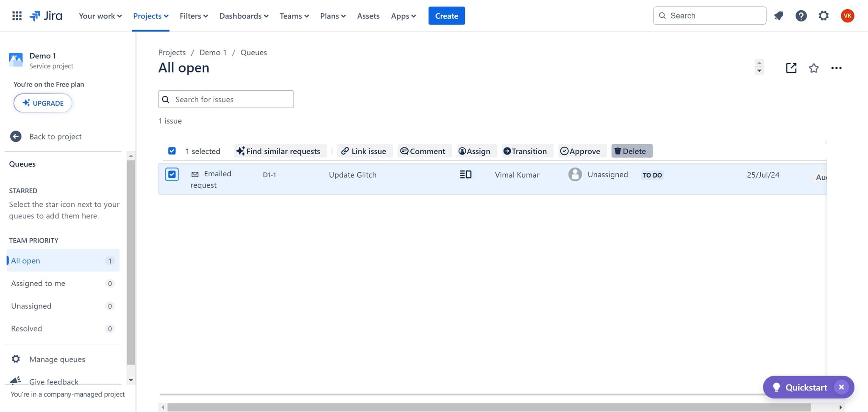The width and height of the screenshot is (868, 412).
Task: Deselect the D1-1 issue row checkbox
Action: tap(172, 175)
